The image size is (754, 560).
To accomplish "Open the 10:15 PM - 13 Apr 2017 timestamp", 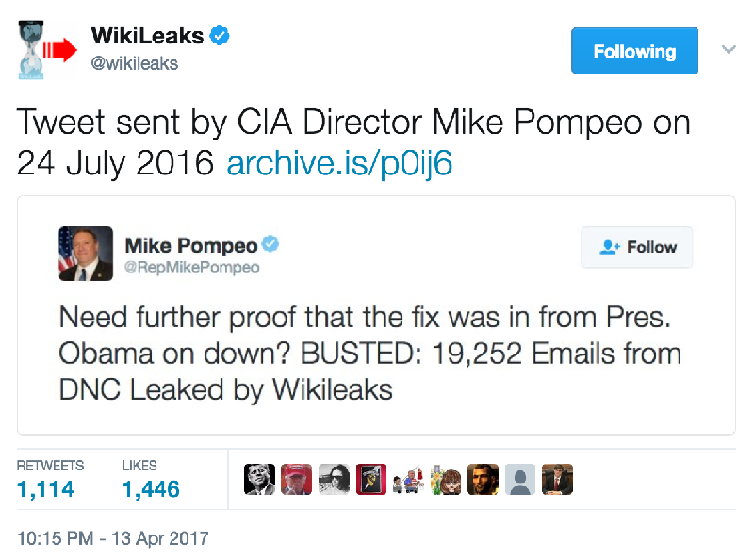I will [x=112, y=538].
